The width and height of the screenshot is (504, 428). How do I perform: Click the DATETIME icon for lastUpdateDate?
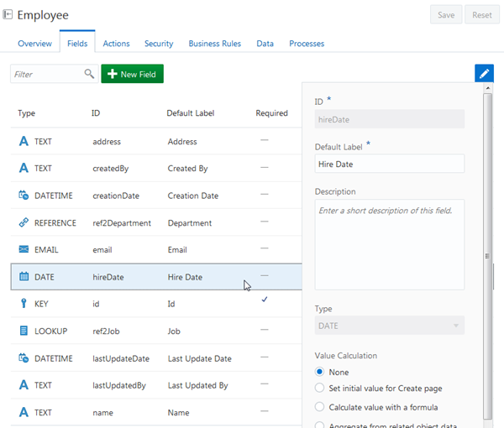pos(24,358)
